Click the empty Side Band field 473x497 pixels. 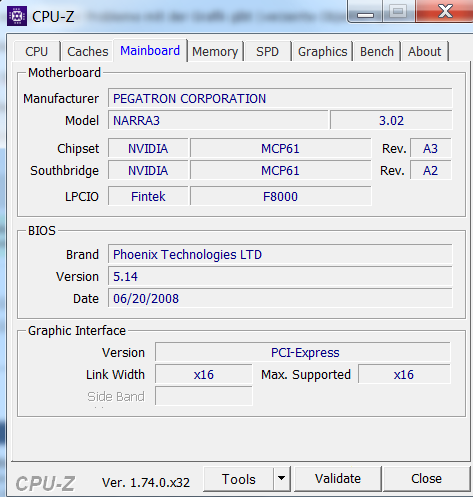[204, 396]
